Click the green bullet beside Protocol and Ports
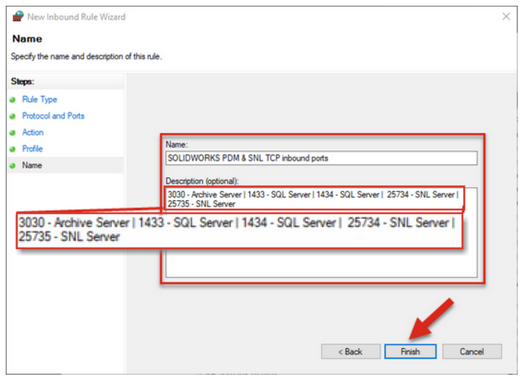The height and width of the screenshot is (386, 529). point(13,116)
